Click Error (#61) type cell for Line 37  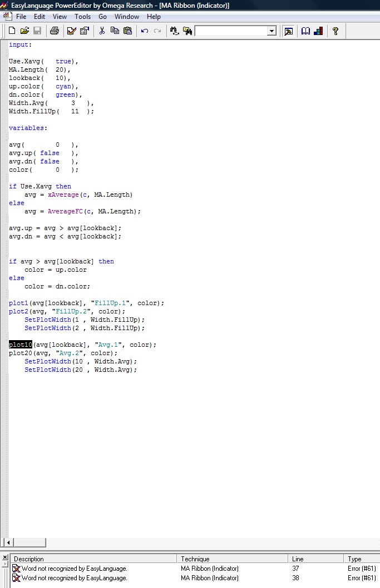(362, 569)
